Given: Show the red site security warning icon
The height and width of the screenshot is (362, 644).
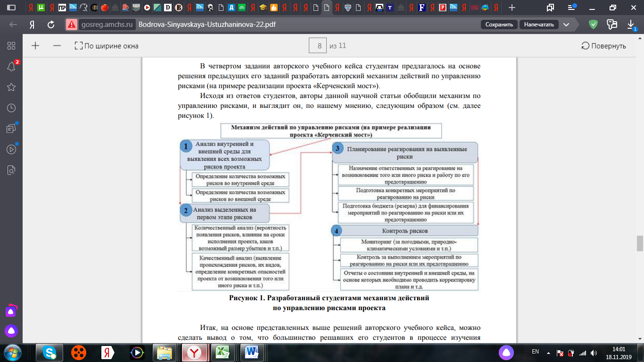Looking at the screenshot, I should [72, 25].
